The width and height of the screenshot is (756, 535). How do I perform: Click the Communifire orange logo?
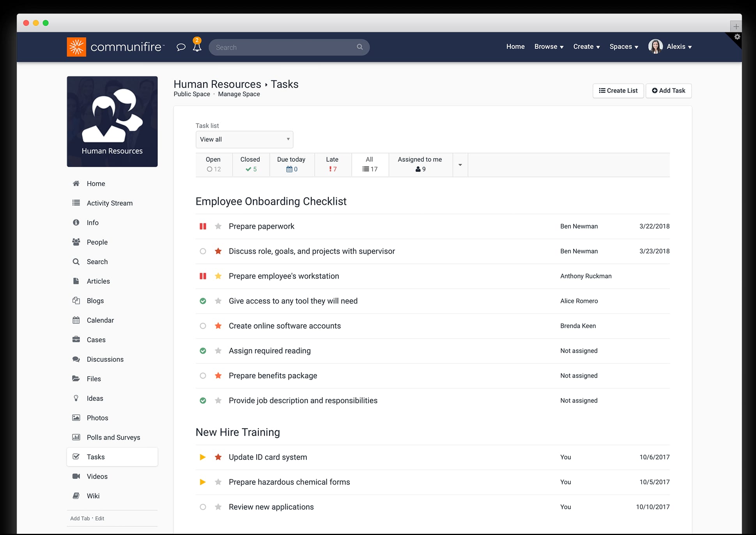[x=76, y=47]
